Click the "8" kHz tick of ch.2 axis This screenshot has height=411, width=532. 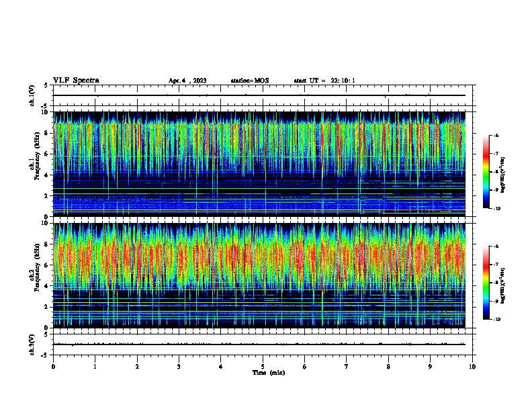pyautogui.click(x=46, y=244)
